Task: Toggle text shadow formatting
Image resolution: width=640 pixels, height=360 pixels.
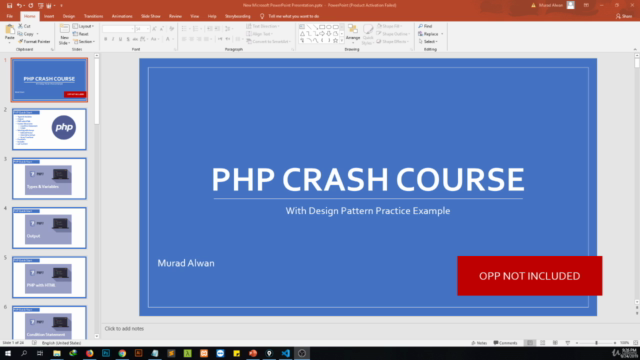Action: coord(128,39)
